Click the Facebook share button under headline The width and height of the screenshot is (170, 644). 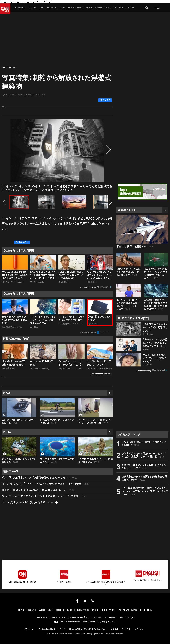(x=105, y=100)
